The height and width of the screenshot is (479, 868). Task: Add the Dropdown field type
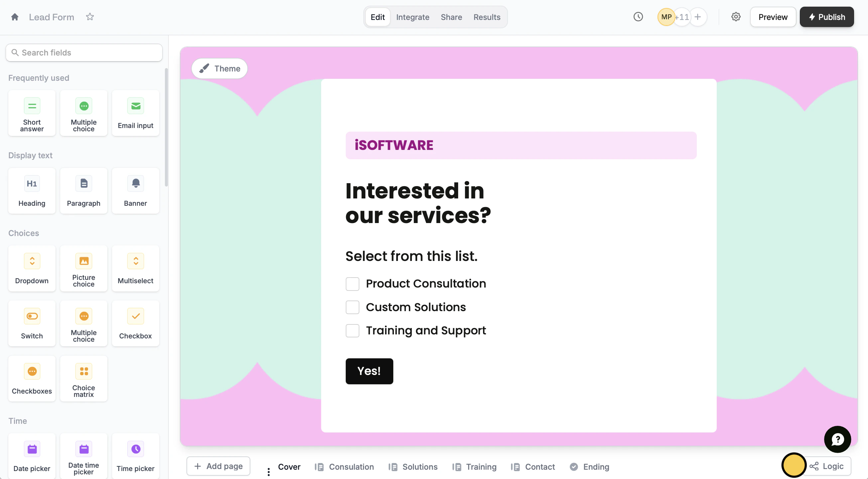[x=32, y=269]
